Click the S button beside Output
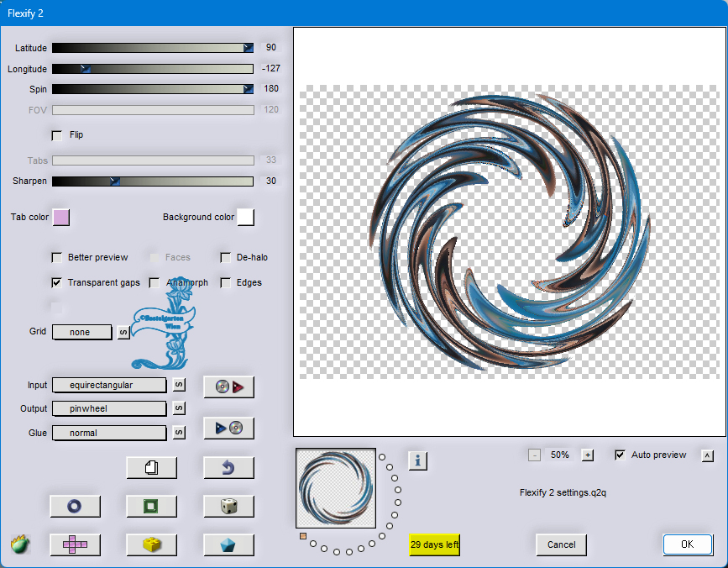 click(179, 408)
